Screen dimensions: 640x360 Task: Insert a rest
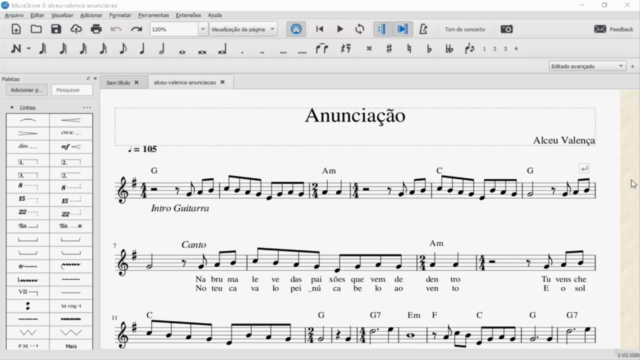coord(346,49)
